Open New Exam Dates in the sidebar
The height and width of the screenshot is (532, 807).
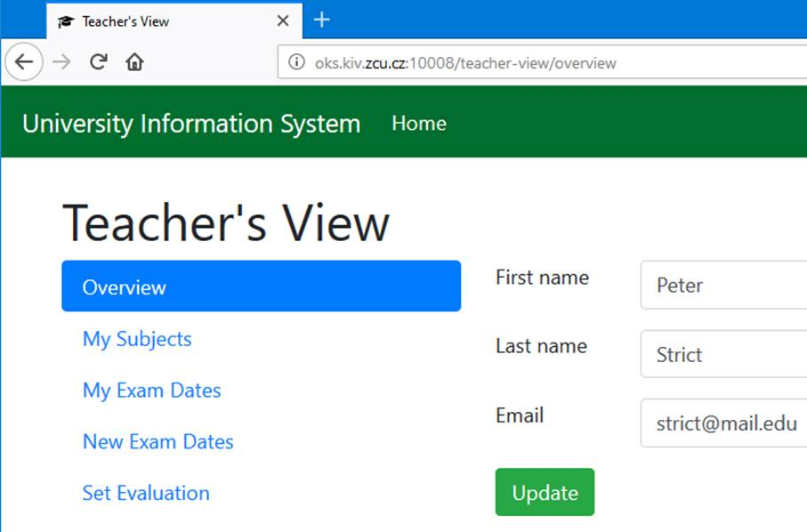[158, 441]
